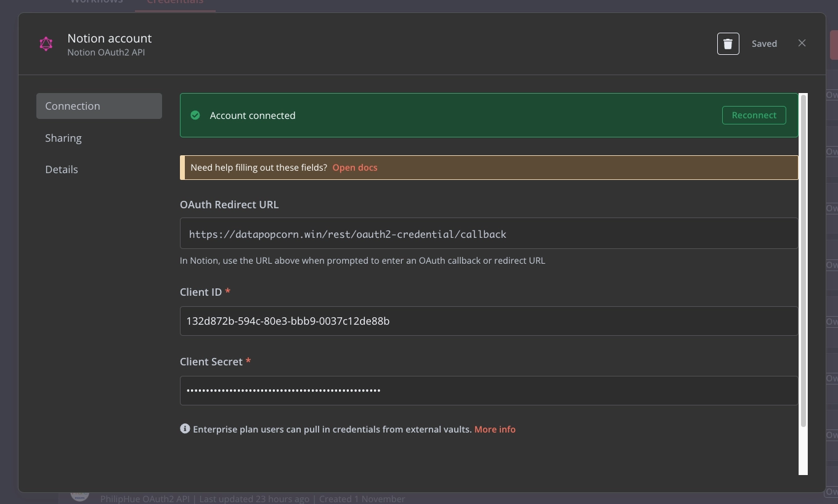The width and height of the screenshot is (838, 504).
Task: Click the modal's vertical scrollbar
Action: pyautogui.click(x=803, y=259)
